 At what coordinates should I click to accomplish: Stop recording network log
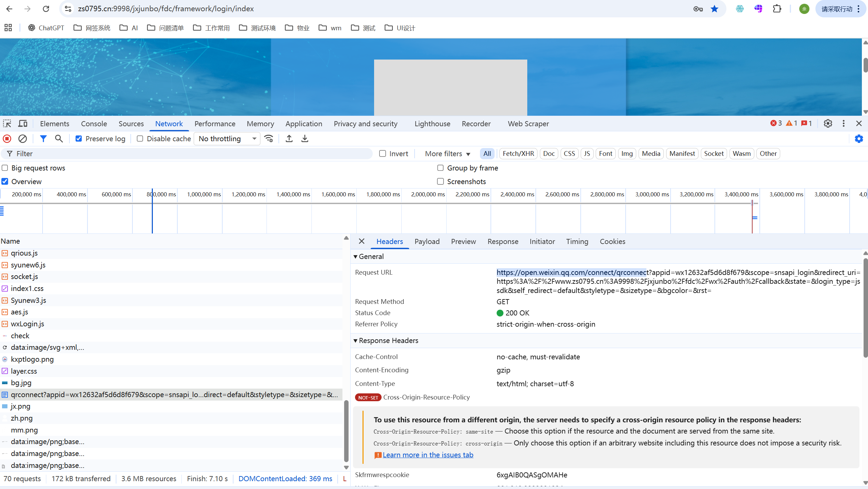[7, 139]
